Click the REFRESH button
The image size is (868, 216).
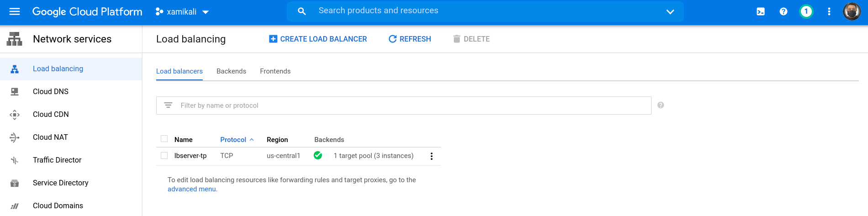coord(410,39)
